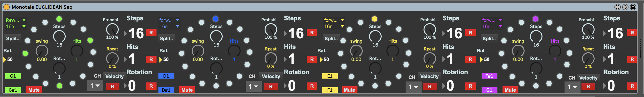Viewport: 644px width, 97px height.
Task: Click the Save Preset floppy disk icon
Action: 633,7
